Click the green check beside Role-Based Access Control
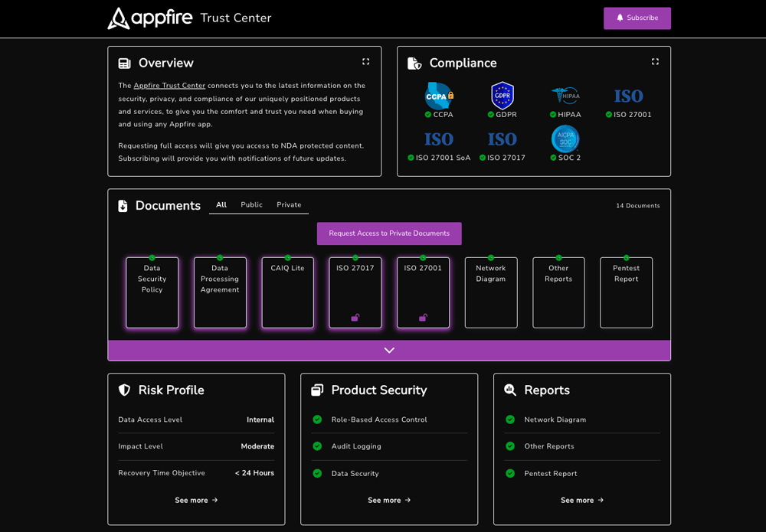 click(318, 419)
